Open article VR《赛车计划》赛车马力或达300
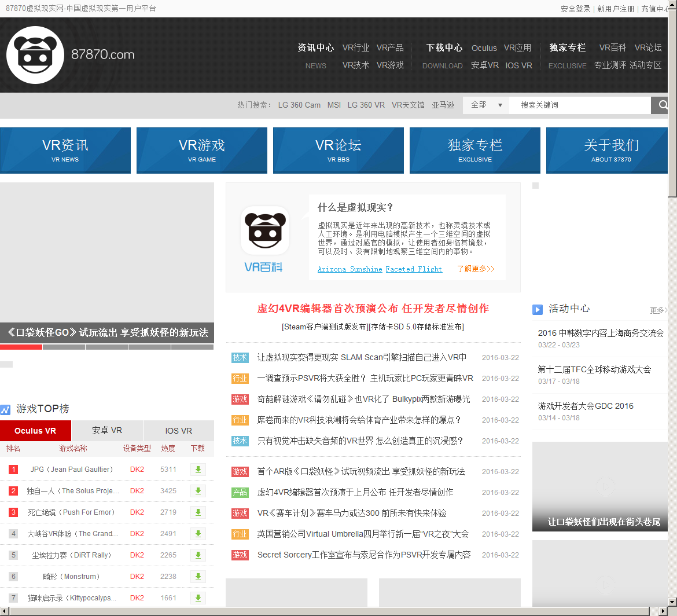Screen dimensions: 677x616 pos(351,513)
